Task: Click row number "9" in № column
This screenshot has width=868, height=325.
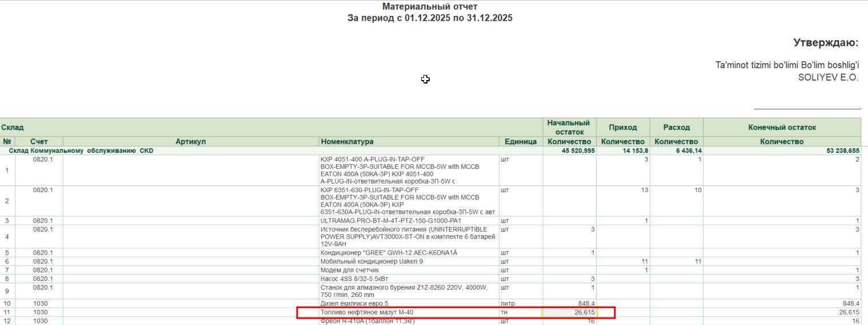Action: [x=7, y=291]
